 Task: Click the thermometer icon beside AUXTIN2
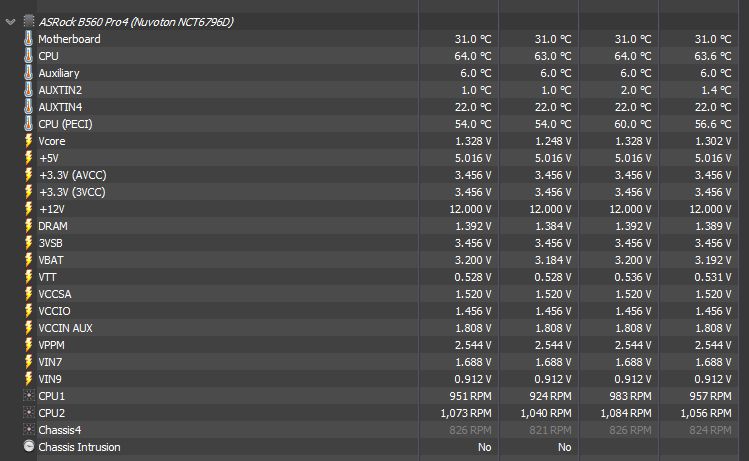(x=29, y=90)
